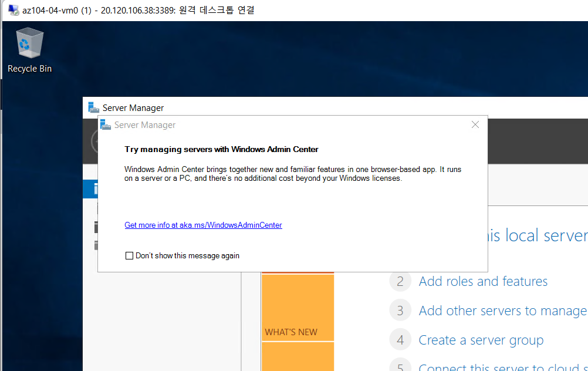Viewport: 588px width, 371px height.
Task: Click the Server Manager main window title
Action: (133, 108)
